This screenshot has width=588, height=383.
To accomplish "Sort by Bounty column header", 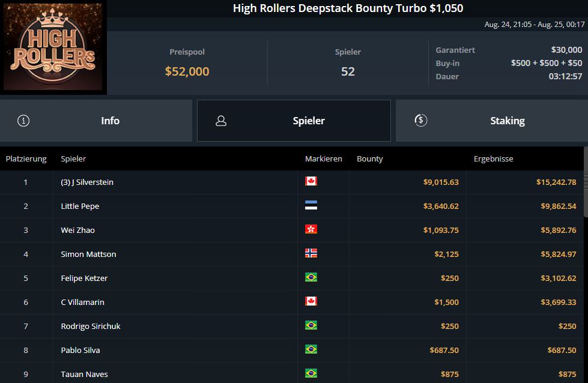I will pos(369,159).
